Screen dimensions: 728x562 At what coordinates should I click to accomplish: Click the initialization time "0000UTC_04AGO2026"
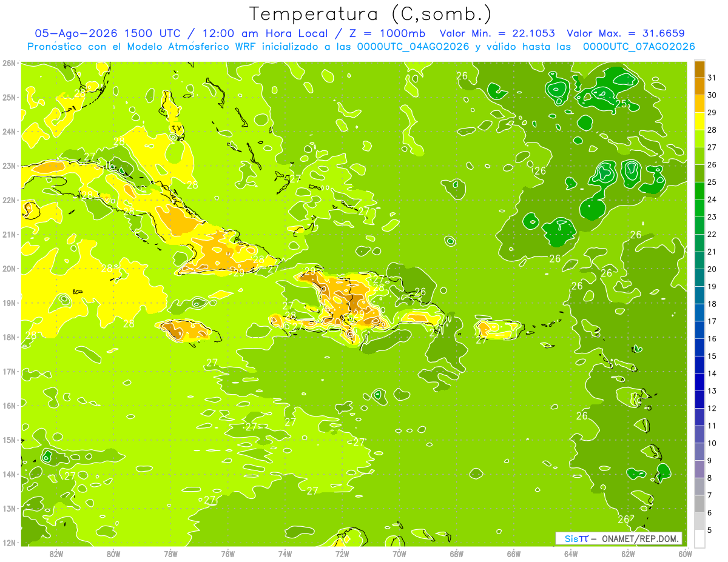point(413,47)
